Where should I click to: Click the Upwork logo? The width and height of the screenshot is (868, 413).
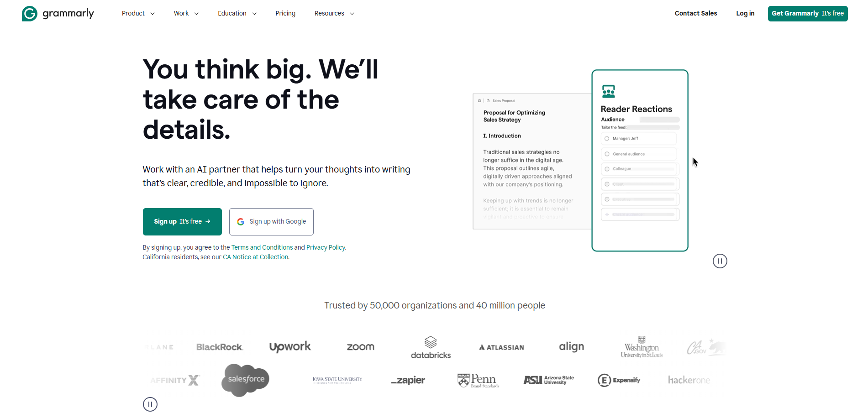tap(290, 347)
